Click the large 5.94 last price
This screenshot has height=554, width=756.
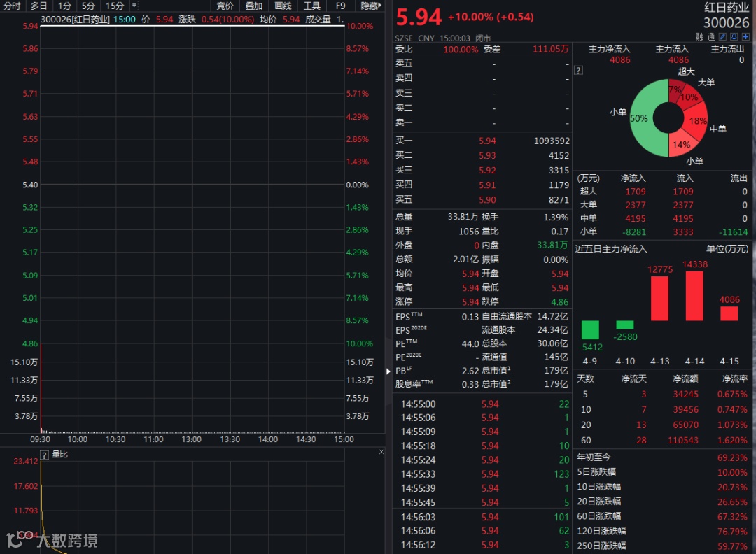419,17
